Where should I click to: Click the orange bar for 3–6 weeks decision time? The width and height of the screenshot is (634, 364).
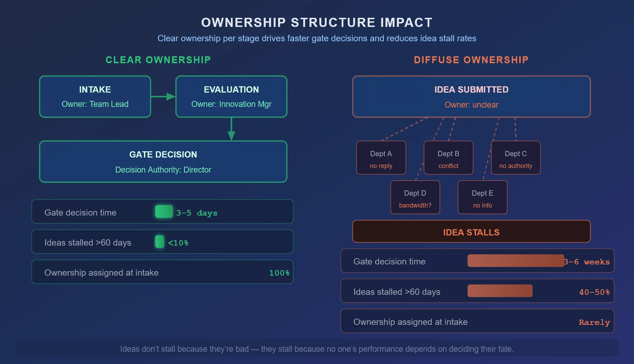click(516, 261)
